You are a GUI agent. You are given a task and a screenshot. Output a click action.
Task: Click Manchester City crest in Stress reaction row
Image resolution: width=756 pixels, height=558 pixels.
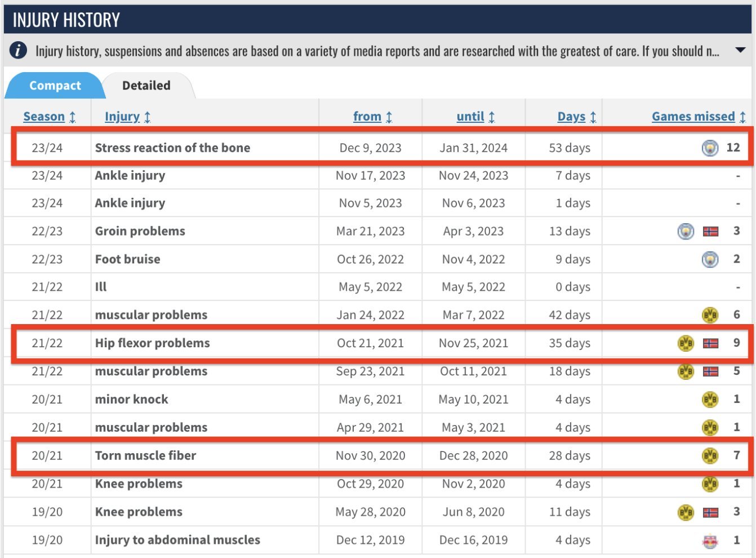tap(710, 148)
